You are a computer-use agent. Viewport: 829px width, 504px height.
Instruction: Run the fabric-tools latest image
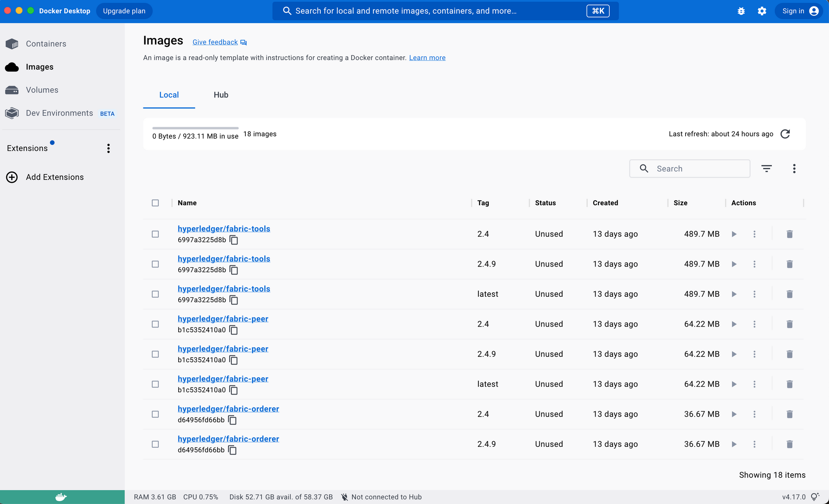click(x=734, y=294)
